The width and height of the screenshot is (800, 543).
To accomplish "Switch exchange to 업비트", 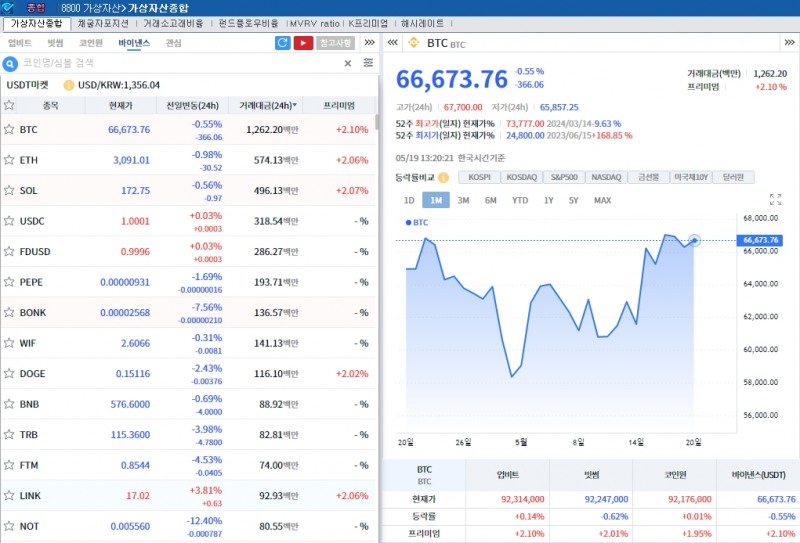I will pyautogui.click(x=20, y=43).
